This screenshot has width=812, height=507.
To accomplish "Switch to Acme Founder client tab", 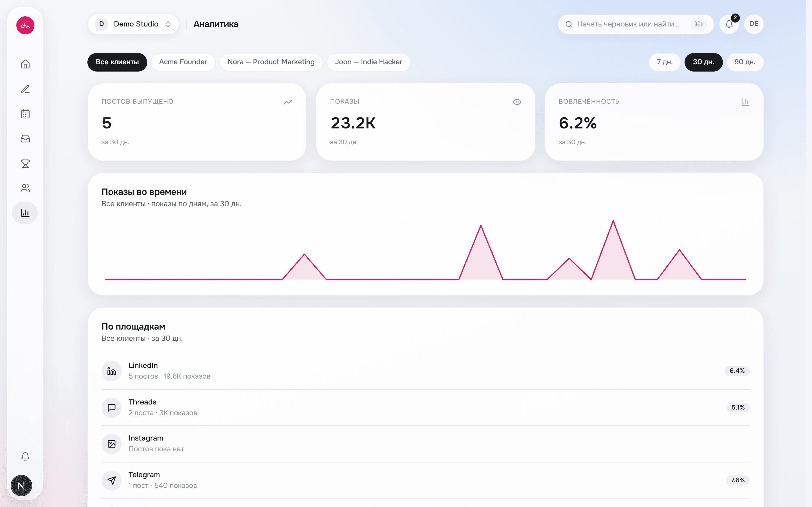I will click(183, 62).
